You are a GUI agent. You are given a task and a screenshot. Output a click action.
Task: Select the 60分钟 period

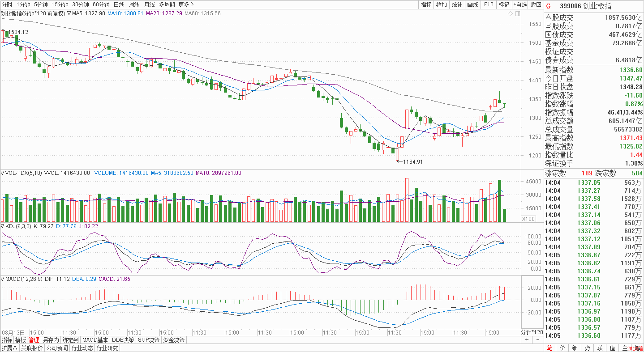coord(101,4)
